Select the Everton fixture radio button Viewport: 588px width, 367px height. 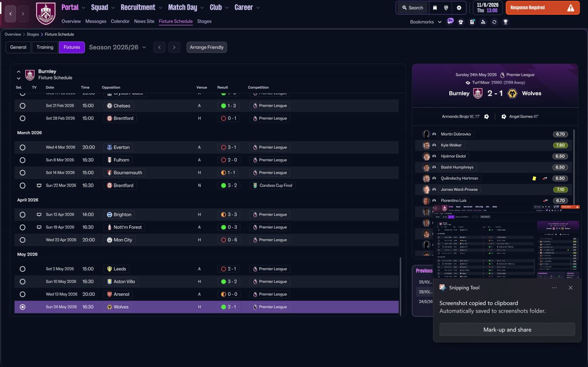23,148
